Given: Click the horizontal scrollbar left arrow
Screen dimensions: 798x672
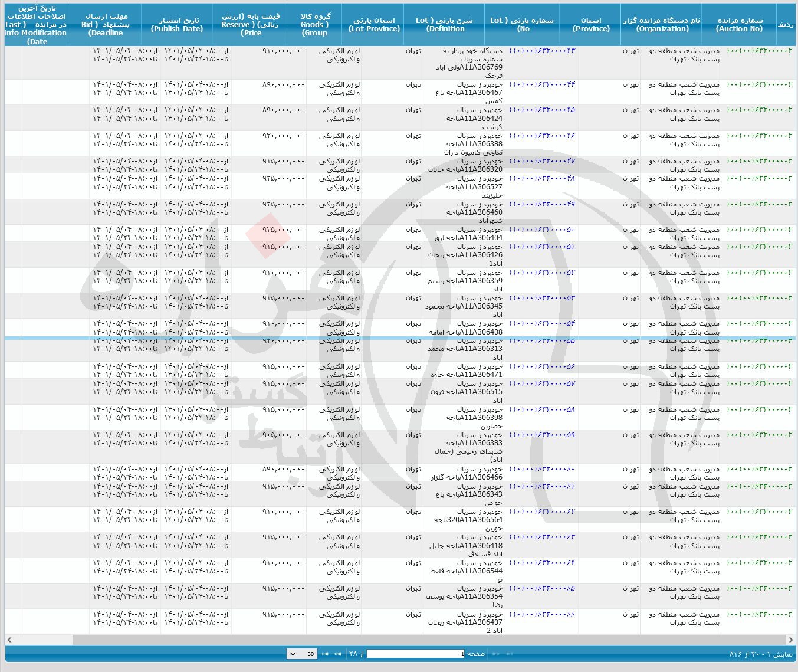Looking at the screenshot, I should click(9, 640).
